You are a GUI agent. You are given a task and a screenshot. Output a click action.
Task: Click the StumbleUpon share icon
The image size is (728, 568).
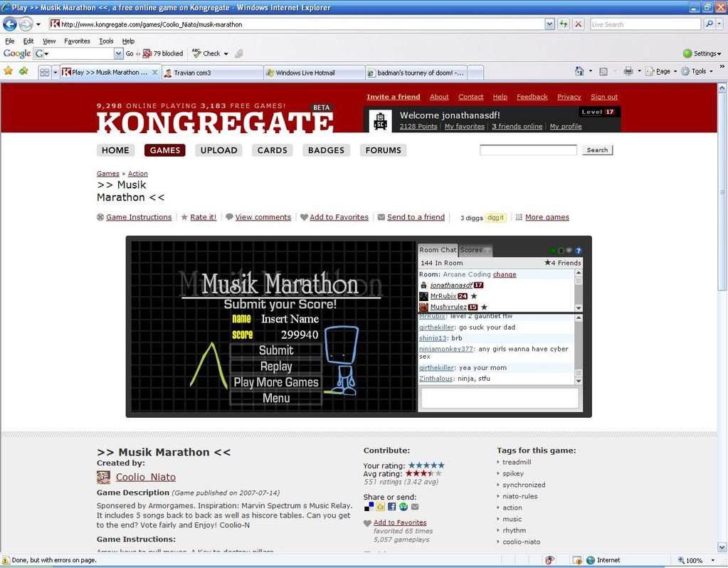click(403, 507)
